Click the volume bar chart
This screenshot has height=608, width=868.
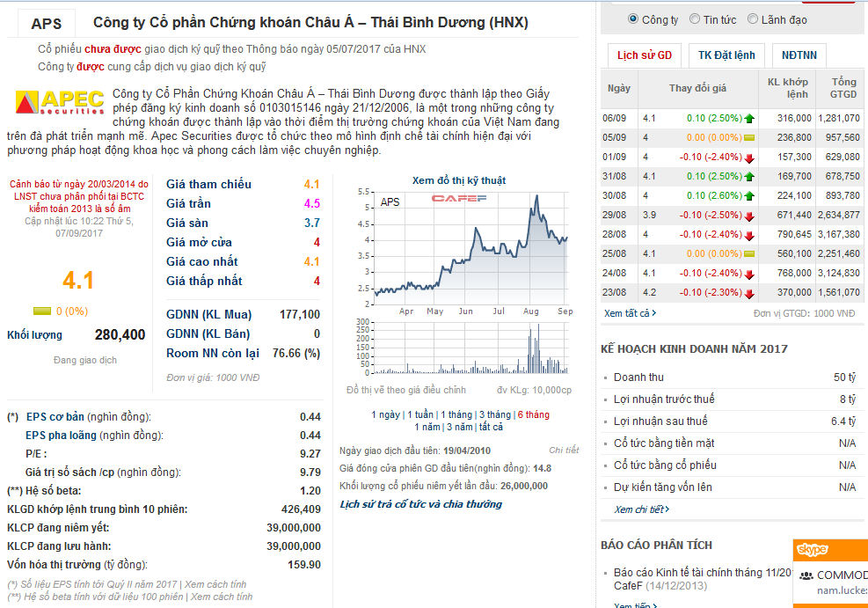[x=463, y=348]
